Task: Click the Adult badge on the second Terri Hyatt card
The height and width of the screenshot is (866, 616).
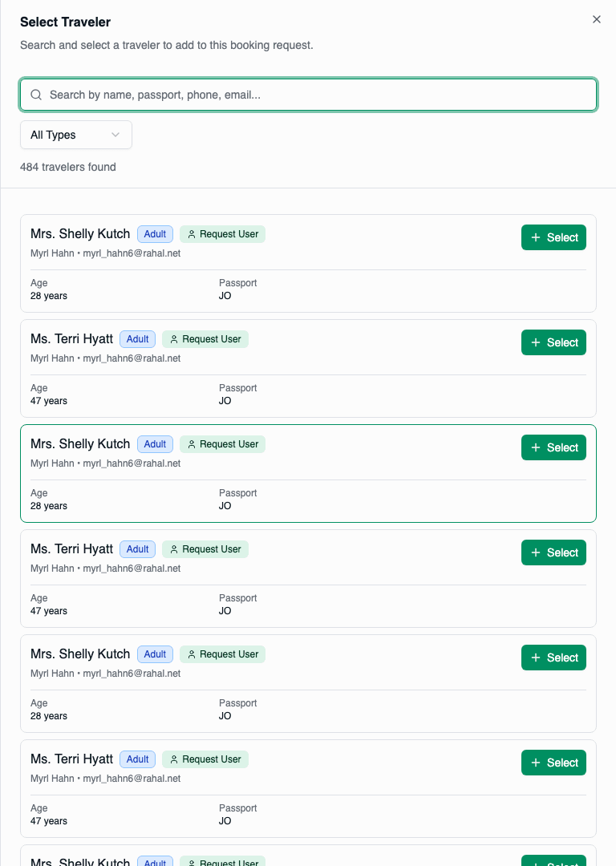Action: pyautogui.click(x=137, y=549)
